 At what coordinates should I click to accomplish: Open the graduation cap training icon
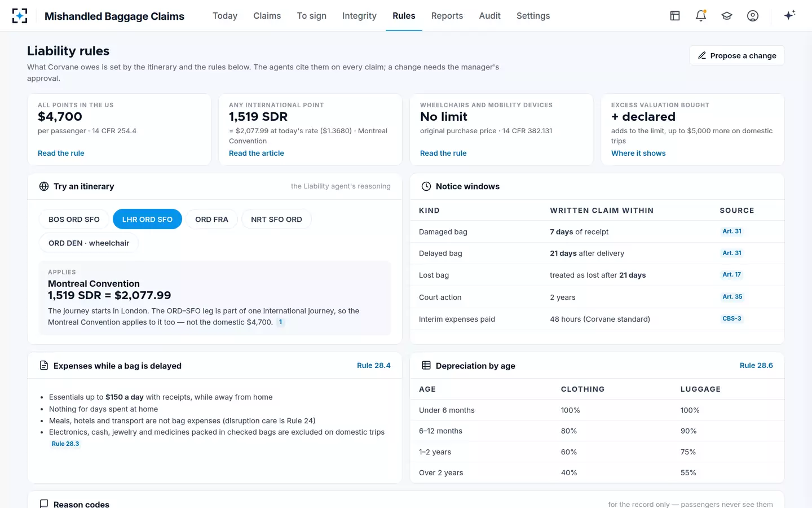click(727, 16)
